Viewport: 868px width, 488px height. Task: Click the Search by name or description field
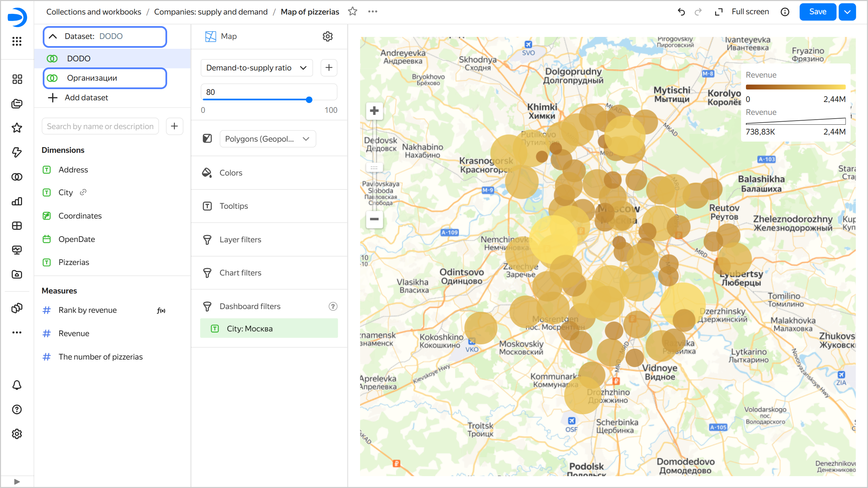pyautogui.click(x=100, y=126)
